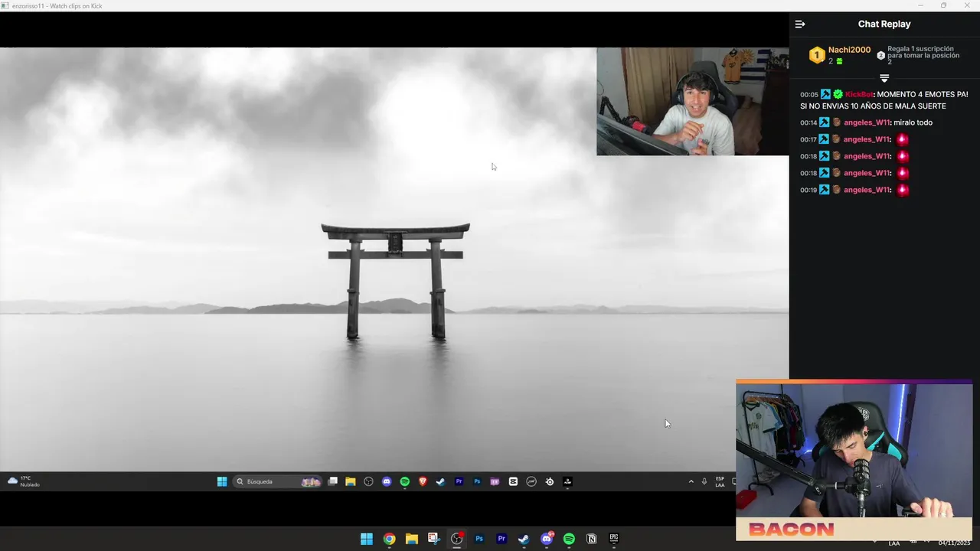This screenshot has height=551, width=980.
Task: Click the "enzorisso11 - Watch clips on Kick" window title
Action: pos(57,6)
